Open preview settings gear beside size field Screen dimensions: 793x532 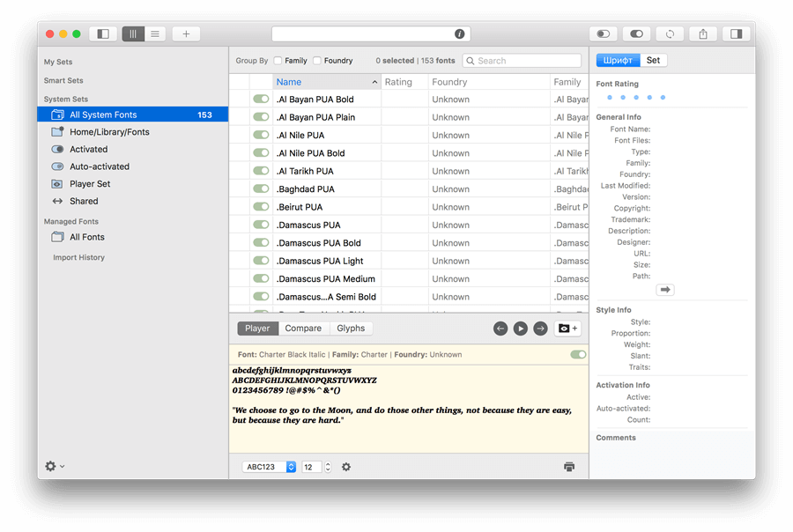point(346,467)
